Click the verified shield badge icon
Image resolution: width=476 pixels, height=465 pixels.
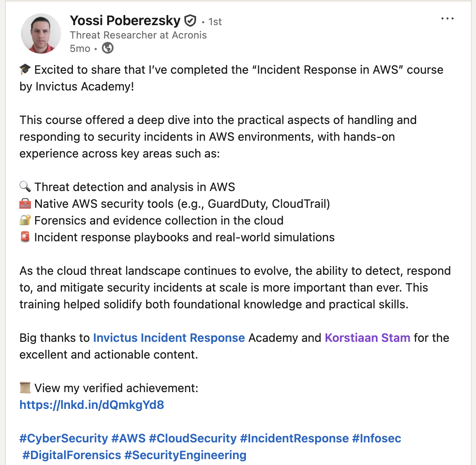click(191, 20)
